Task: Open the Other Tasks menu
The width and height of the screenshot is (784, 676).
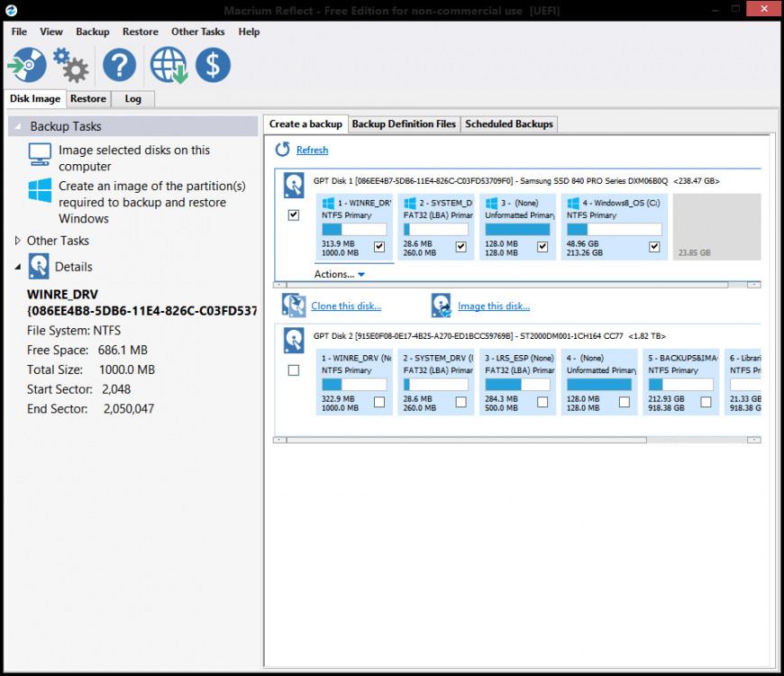Action: [197, 32]
